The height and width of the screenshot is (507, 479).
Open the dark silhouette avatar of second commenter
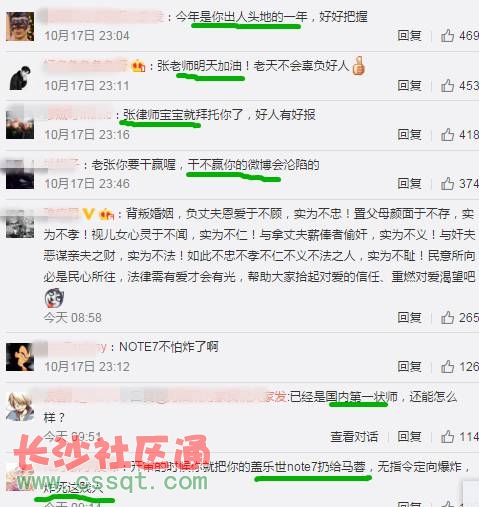click(x=20, y=77)
